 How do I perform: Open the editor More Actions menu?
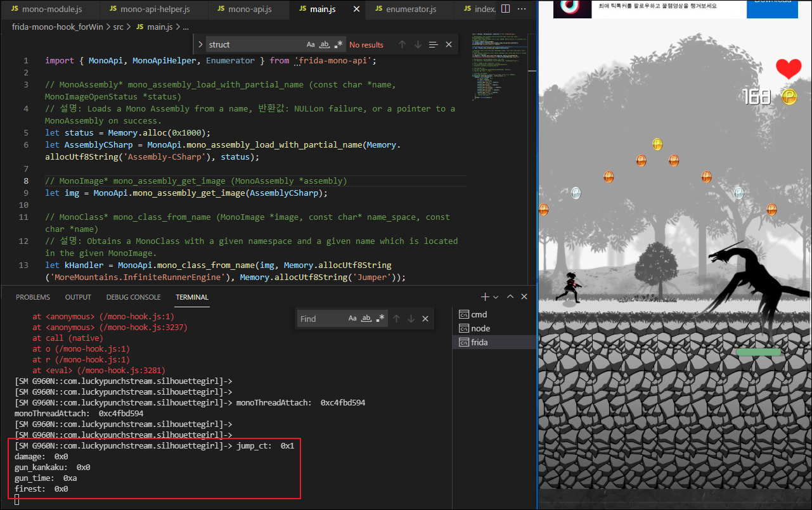point(522,10)
